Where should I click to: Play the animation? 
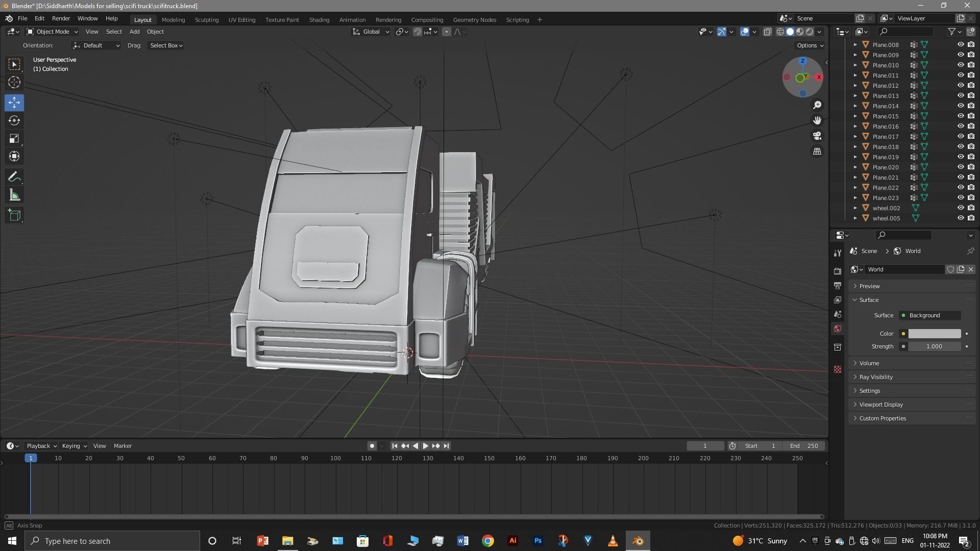click(425, 446)
